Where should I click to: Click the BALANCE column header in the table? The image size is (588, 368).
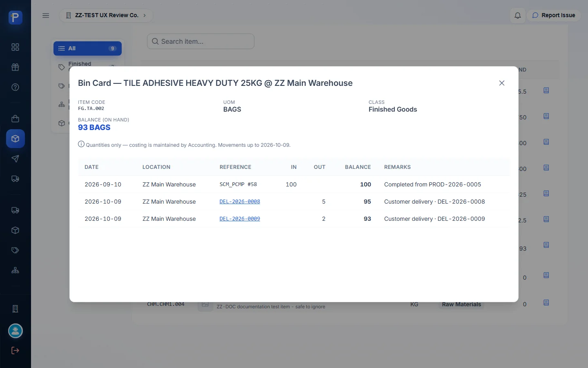[x=358, y=167]
